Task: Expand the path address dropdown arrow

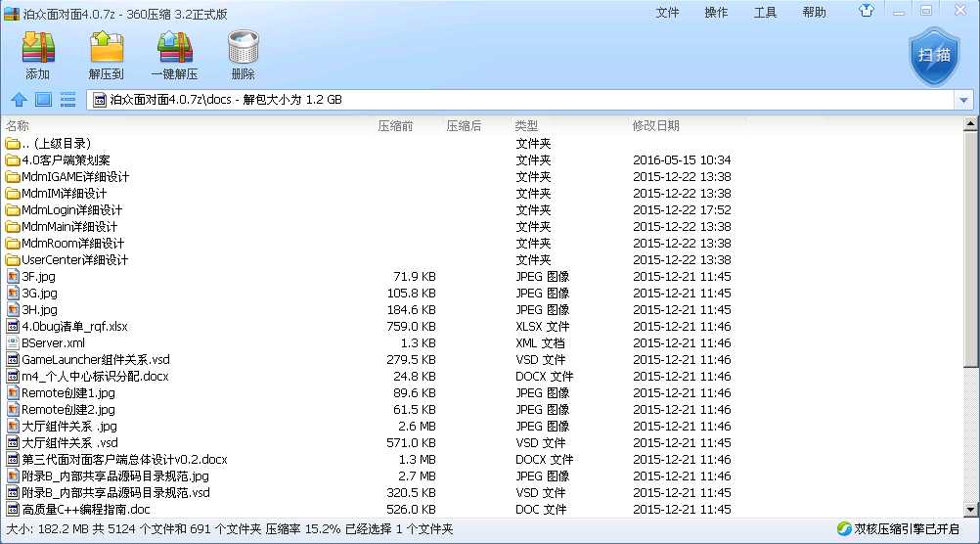Action: 963,100
